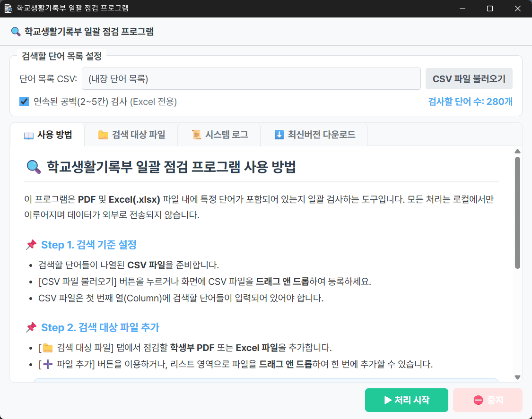Click the 검사할 단어 수: 280개 text
532x419 pixels.
[x=470, y=102]
